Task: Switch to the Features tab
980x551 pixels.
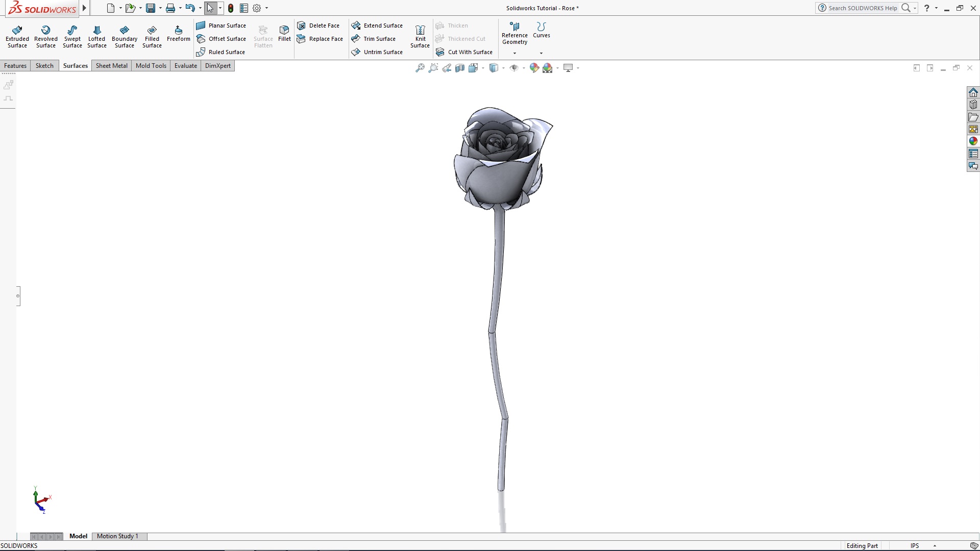Action: click(15, 65)
